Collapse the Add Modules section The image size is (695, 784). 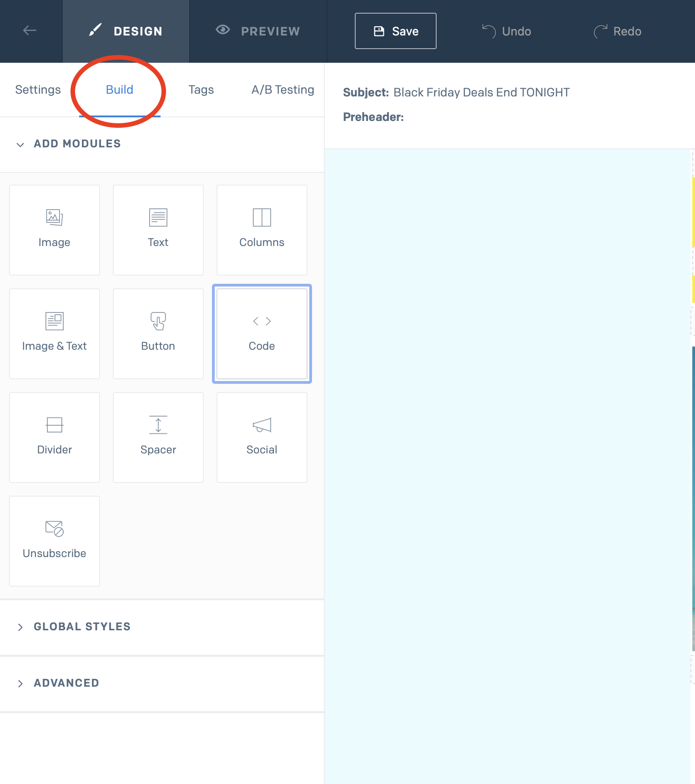point(20,145)
